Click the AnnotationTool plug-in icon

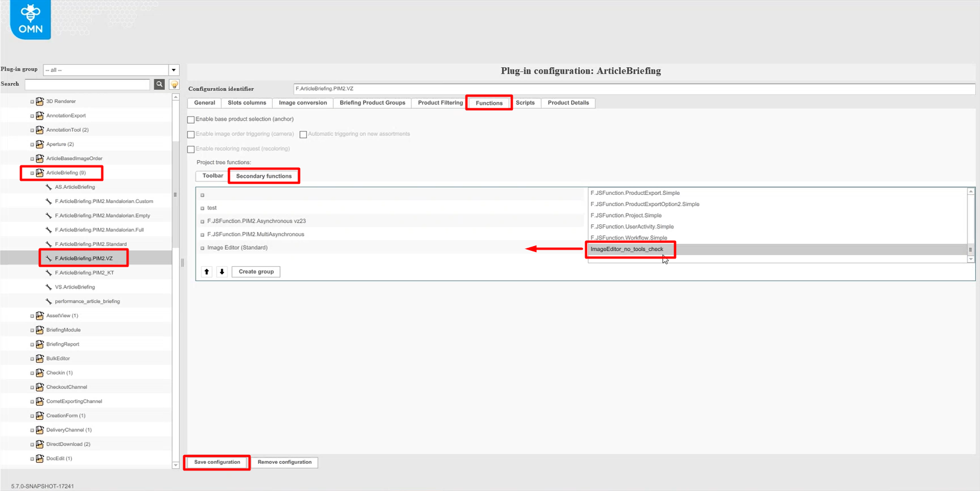40,130
